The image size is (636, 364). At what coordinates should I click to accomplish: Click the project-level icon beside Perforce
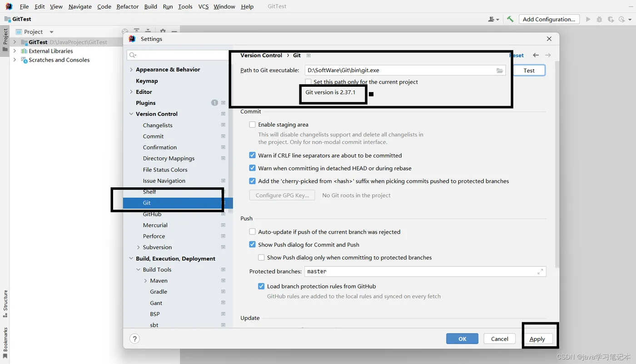(223, 236)
